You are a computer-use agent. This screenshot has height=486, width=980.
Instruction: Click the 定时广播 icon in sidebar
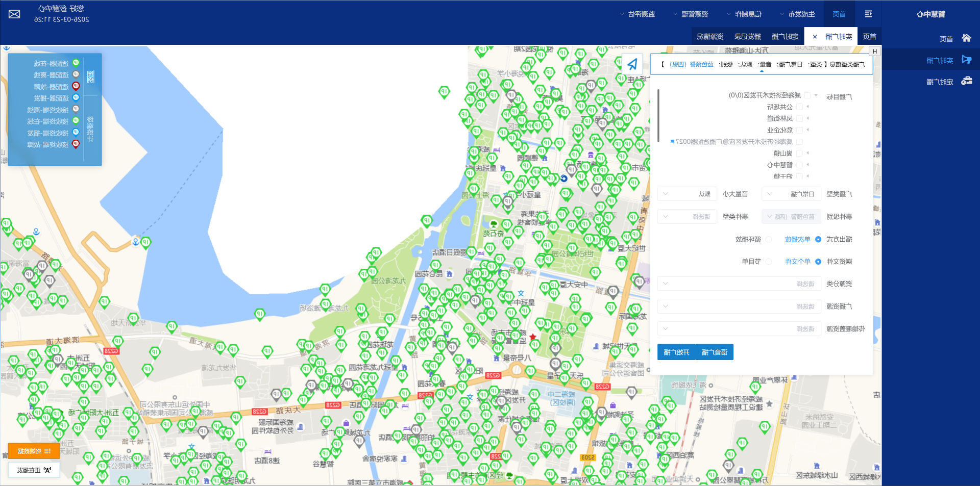pos(966,81)
